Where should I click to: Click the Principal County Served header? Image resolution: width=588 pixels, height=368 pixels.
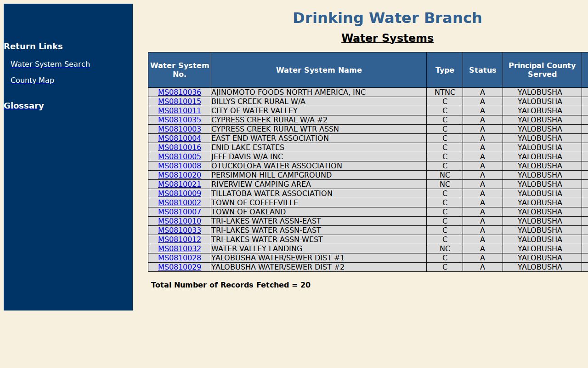[x=542, y=70]
